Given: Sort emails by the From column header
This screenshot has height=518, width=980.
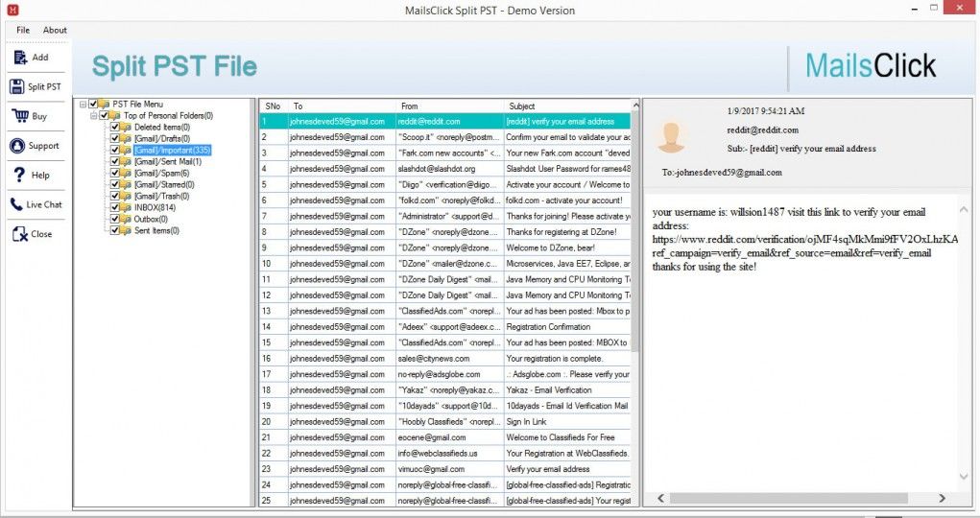Looking at the screenshot, I should pyautogui.click(x=449, y=106).
